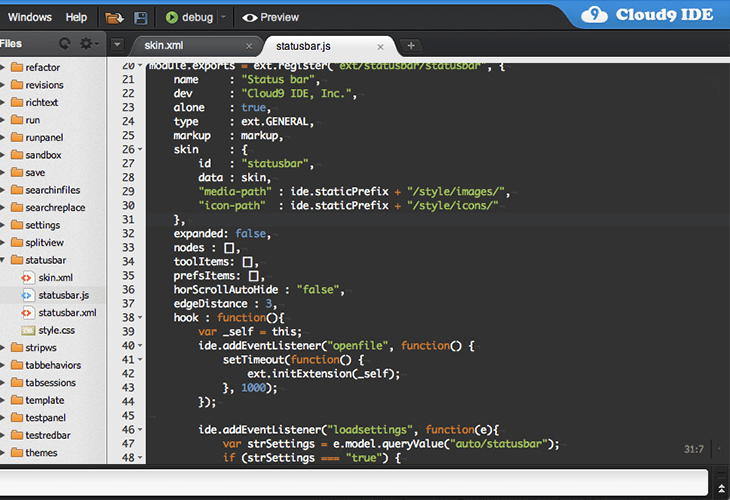Fold the if block at line 48

tap(140, 458)
